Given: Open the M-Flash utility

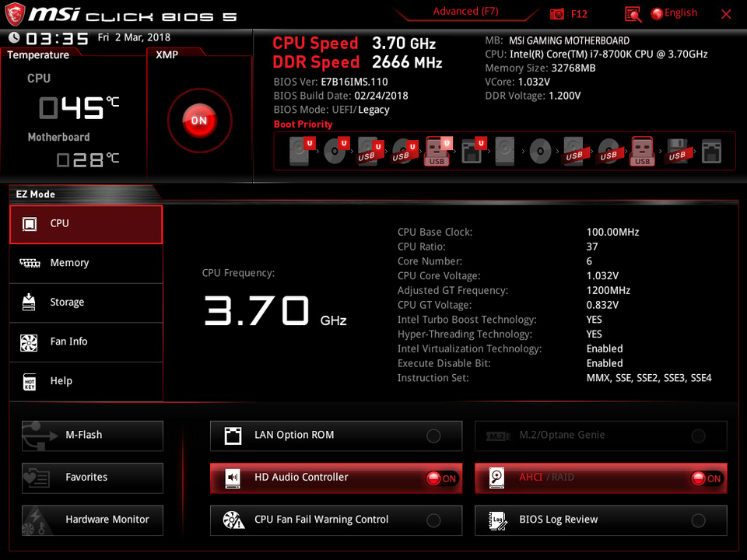Looking at the screenshot, I should tap(93, 436).
